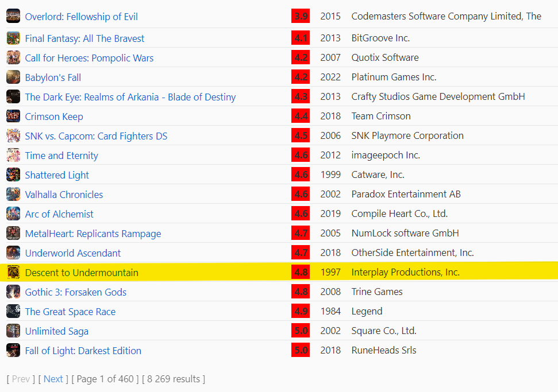
Task: Open Fall of Light: Darkest Edition link
Action: click(83, 351)
